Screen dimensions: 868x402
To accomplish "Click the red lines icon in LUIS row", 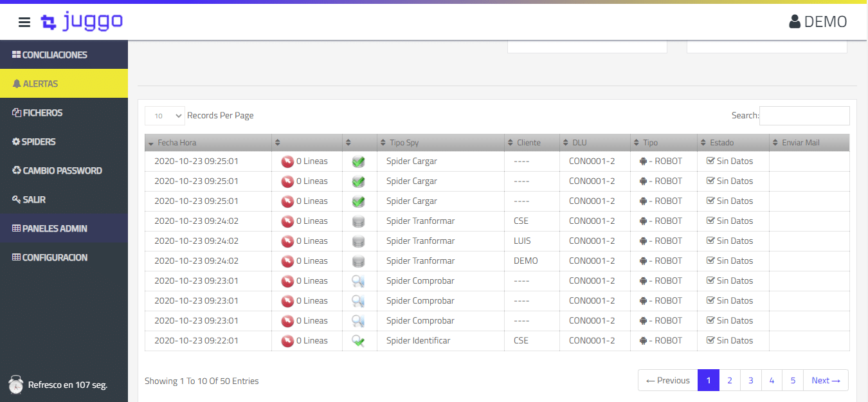I will (x=287, y=241).
